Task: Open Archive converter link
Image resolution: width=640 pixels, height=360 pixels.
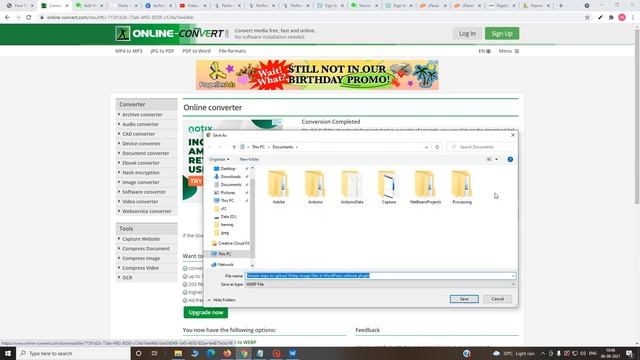Action: (142, 115)
